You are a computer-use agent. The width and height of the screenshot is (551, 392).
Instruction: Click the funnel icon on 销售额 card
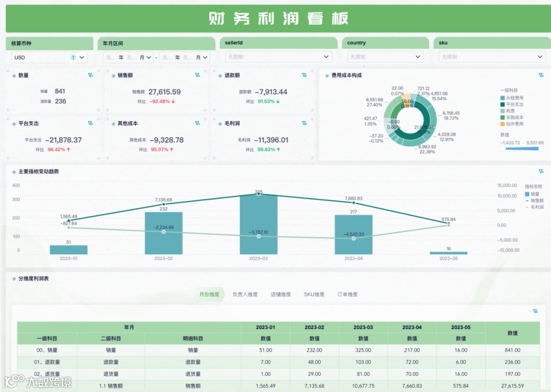[196, 75]
